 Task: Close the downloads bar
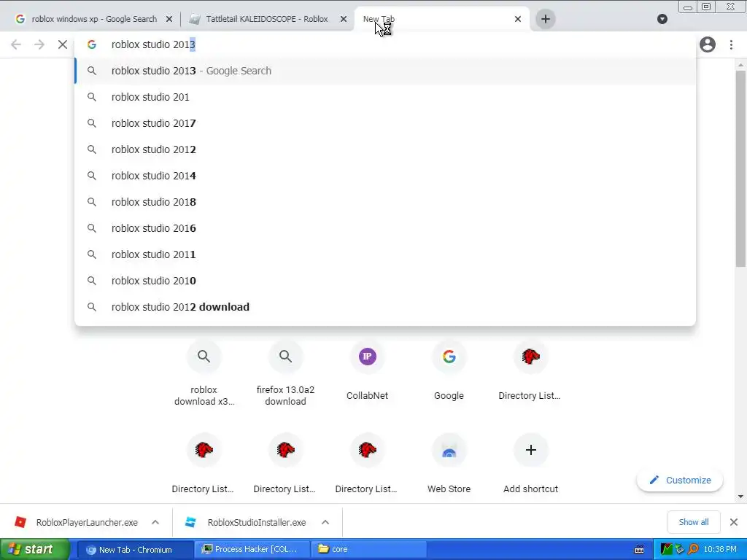(734, 522)
